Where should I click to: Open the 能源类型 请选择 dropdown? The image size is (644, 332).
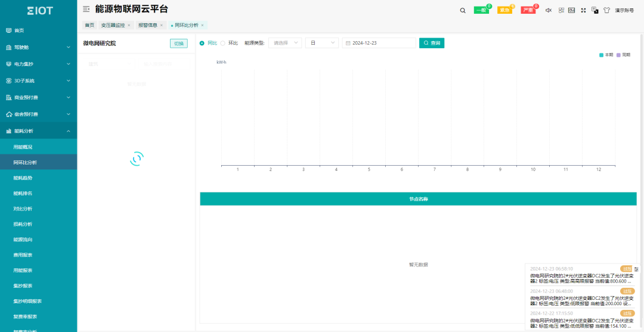(x=284, y=43)
